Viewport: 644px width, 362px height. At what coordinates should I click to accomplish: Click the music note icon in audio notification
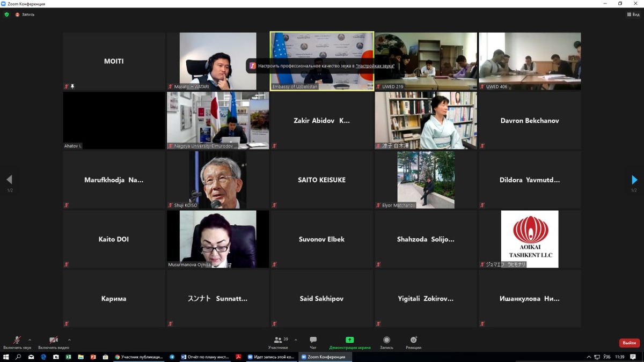click(253, 65)
